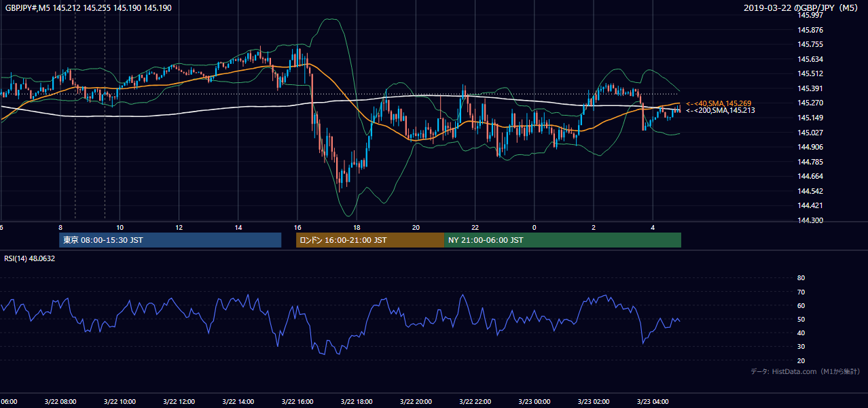Screen dimensions: 868x408
Task: Click the RSI scale level 70
Action: point(801,292)
